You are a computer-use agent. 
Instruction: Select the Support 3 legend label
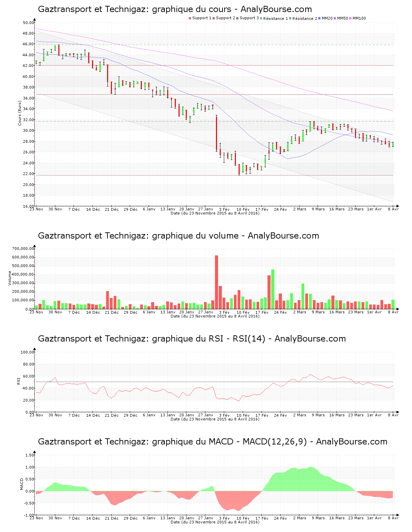click(x=249, y=18)
